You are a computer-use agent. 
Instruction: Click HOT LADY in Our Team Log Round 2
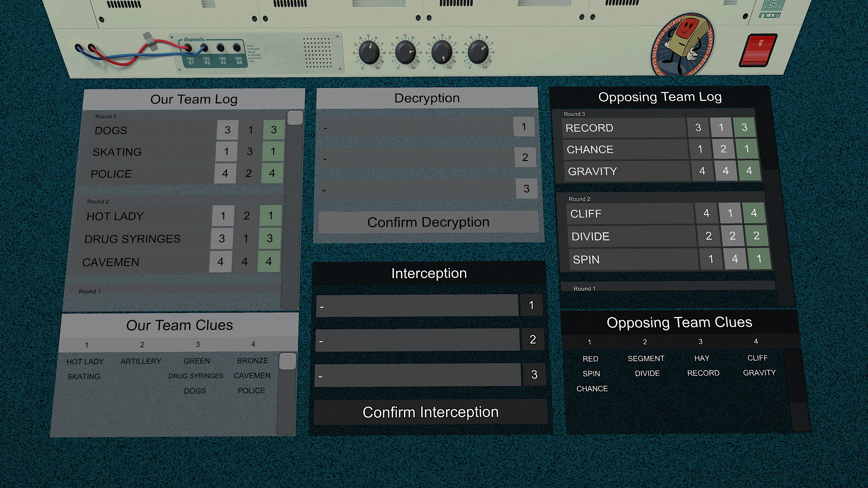tap(115, 216)
